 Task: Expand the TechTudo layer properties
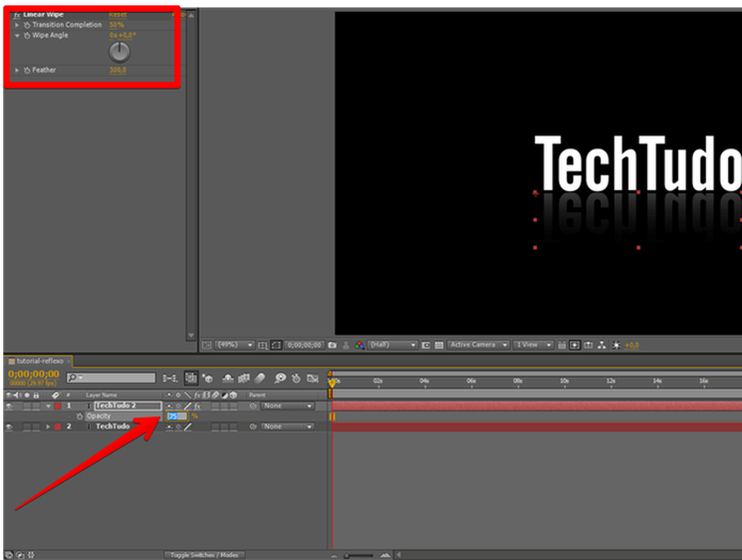48,427
